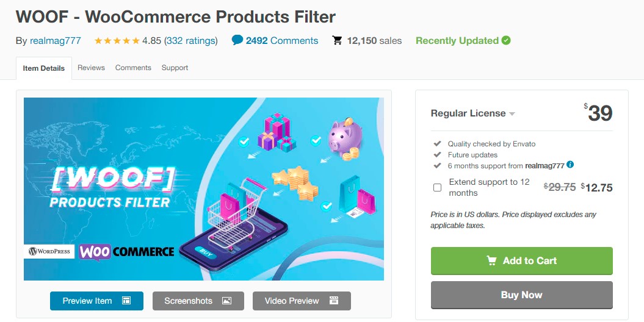Open author realmag777 profile link
Image resolution: width=644 pixels, height=322 pixels.
point(57,41)
